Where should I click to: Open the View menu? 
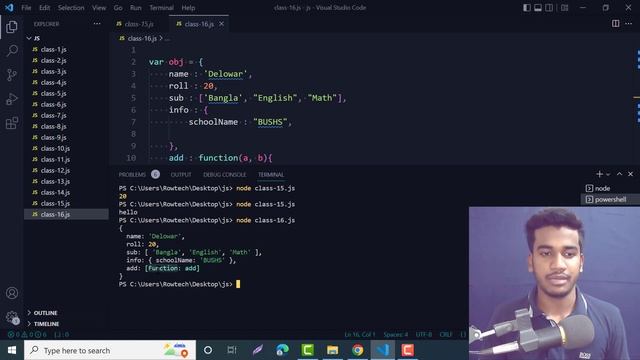[99, 8]
